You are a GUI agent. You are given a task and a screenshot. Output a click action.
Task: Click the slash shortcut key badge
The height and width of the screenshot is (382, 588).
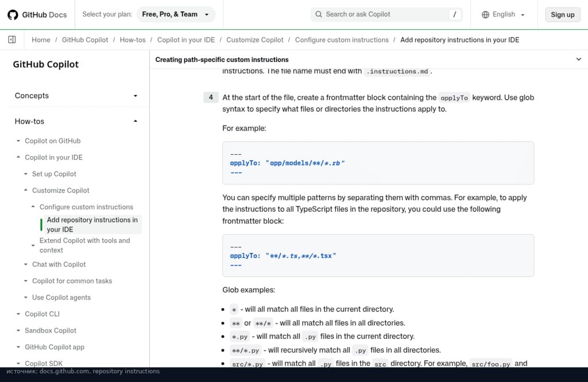(x=455, y=14)
